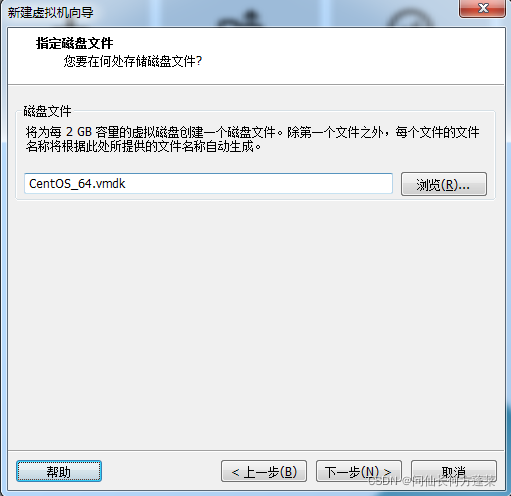Open help via the 帮助 button
The image size is (511, 496).
point(59,471)
